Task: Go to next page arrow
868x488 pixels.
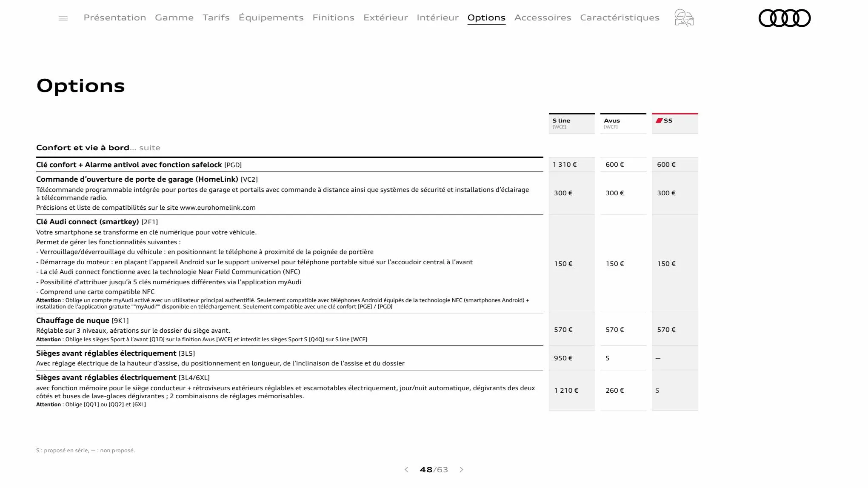Action: 462,470
